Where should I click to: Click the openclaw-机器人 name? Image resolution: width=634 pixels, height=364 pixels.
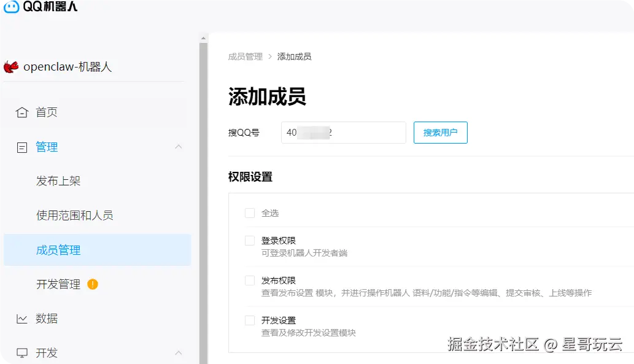coord(68,67)
